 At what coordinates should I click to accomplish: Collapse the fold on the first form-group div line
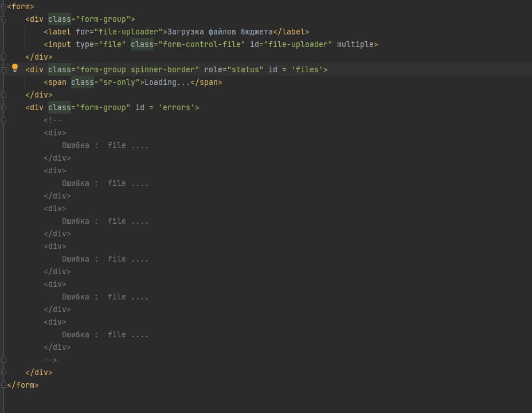tap(3, 20)
